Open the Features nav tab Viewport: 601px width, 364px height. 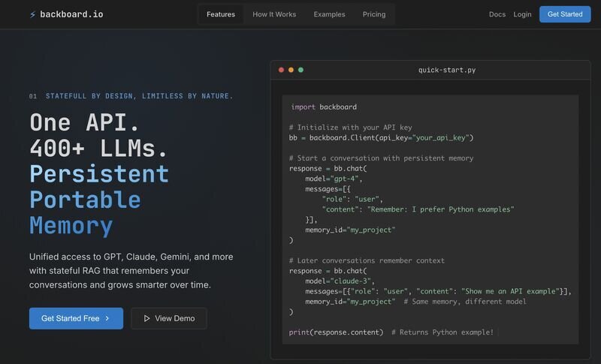[221, 14]
